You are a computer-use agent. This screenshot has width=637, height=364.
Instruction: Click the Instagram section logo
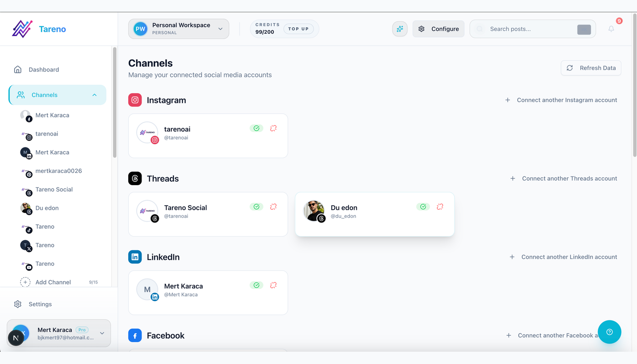(135, 100)
